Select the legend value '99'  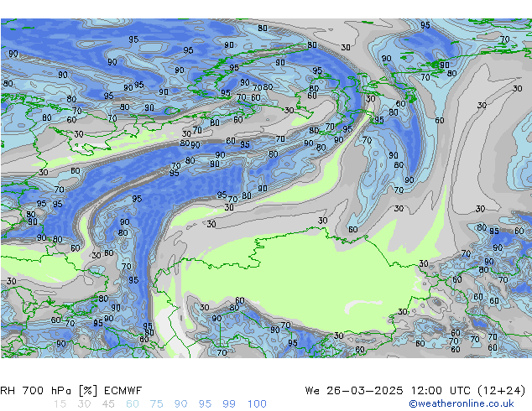click(x=229, y=404)
